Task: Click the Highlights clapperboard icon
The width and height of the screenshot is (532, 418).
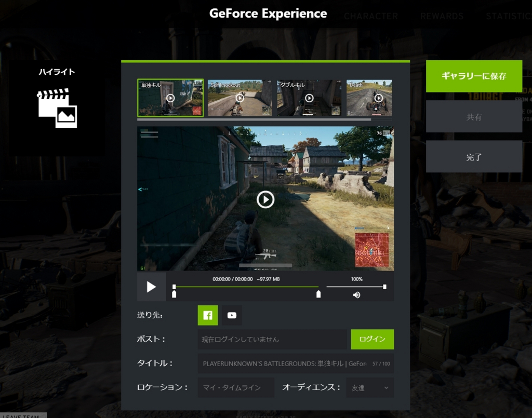Action: (x=57, y=108)
